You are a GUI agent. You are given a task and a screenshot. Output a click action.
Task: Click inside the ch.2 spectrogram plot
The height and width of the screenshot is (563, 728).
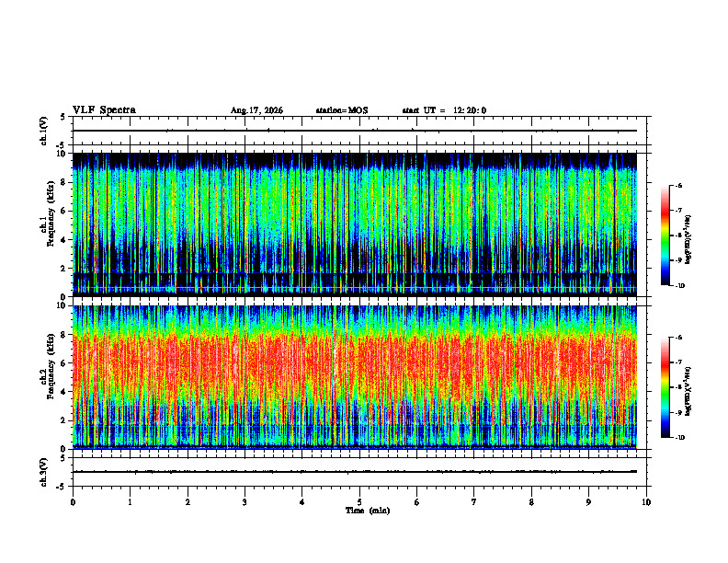click(x=355, y=377)
